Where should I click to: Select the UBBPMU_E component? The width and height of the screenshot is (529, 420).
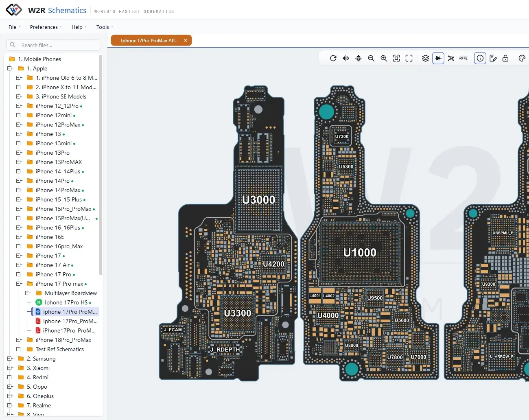503,233
